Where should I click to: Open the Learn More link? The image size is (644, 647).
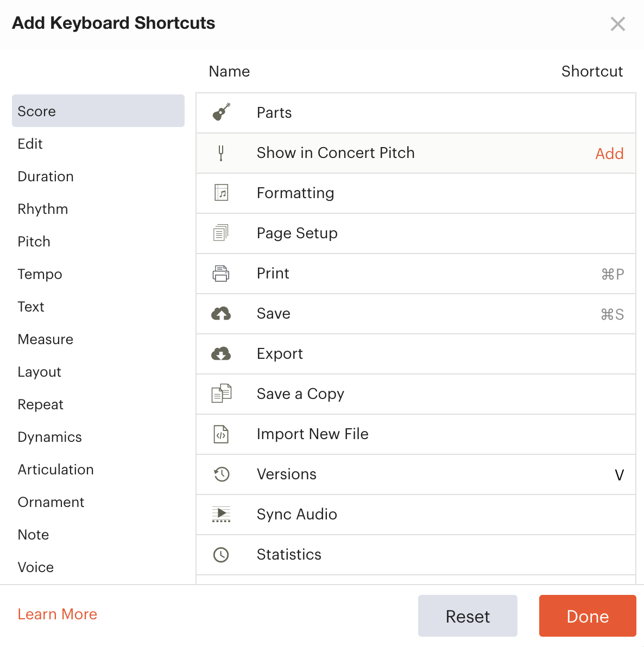pyautogui.click(x=58, y=614)
